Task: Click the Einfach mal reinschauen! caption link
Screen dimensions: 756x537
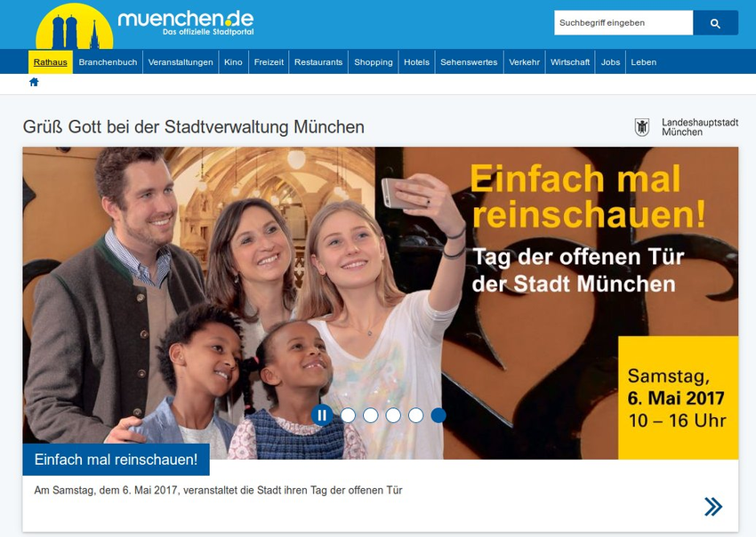Action: coord(117,460)
